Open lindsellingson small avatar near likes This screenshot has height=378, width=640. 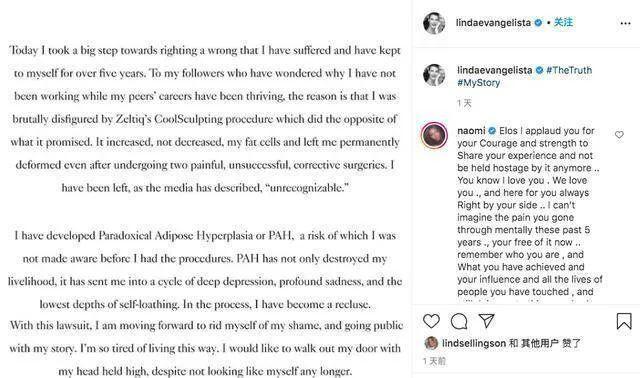click(431, 343)
